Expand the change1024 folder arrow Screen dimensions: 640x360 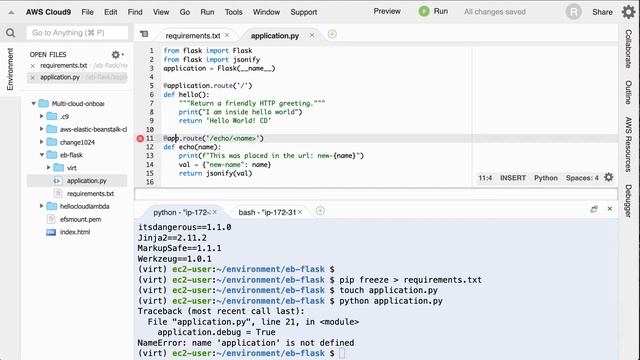point(41,142)
